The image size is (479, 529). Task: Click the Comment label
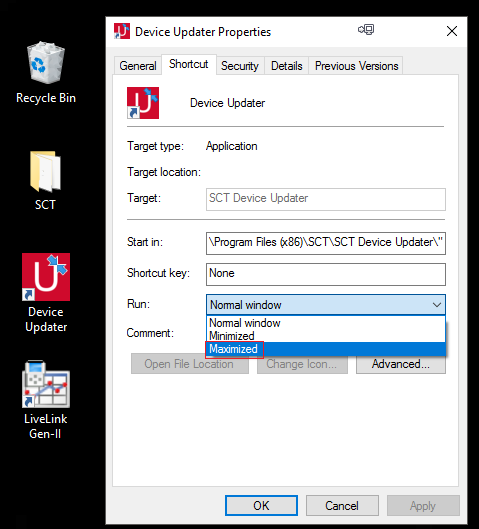pyautogui.click(x=150, y=333)
